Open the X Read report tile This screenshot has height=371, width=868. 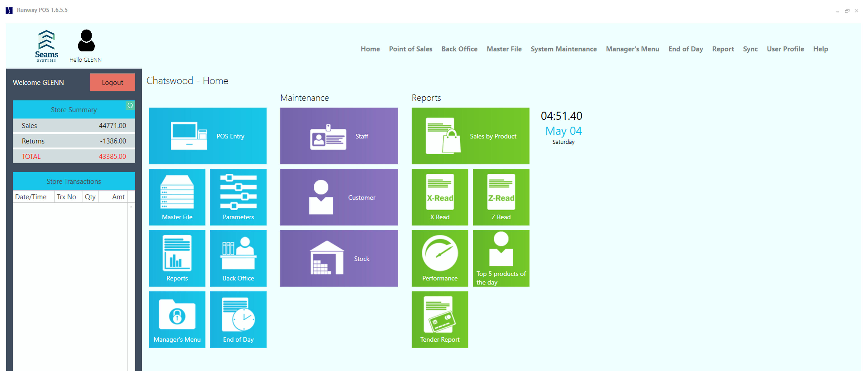coord(439,197)
